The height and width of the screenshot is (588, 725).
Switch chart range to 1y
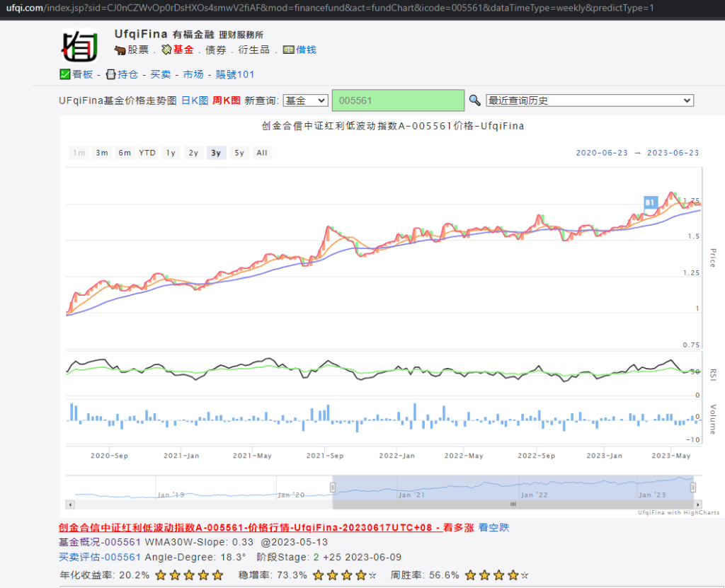[171, 153]
